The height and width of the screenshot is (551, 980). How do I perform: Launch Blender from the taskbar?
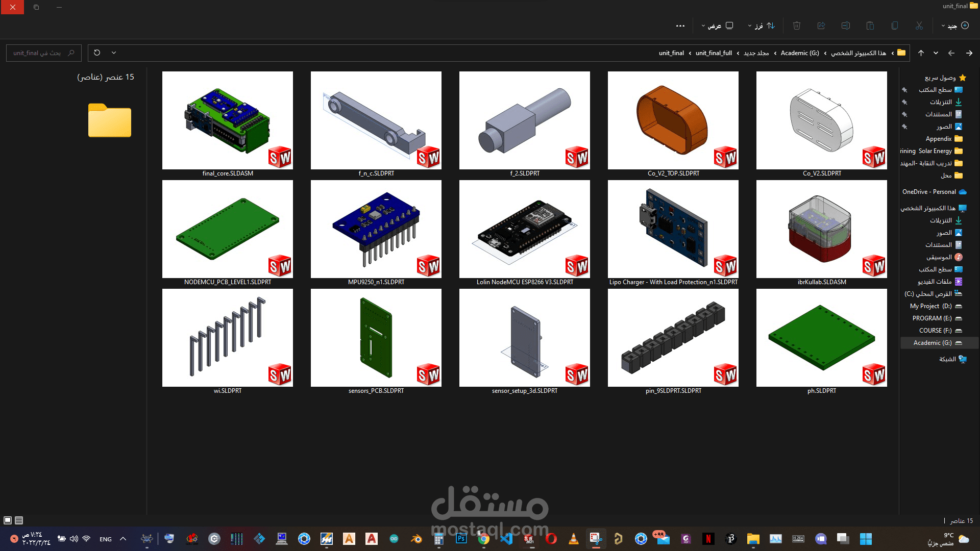[416, 539]
